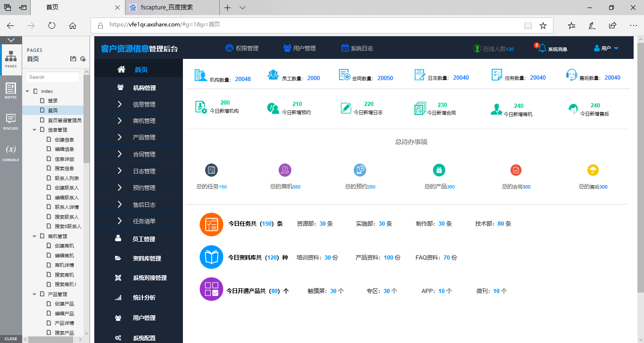This screenshot has height=343, width=644.
Task: Click the 用户管理 people icon in header
Action: point(287,48)
